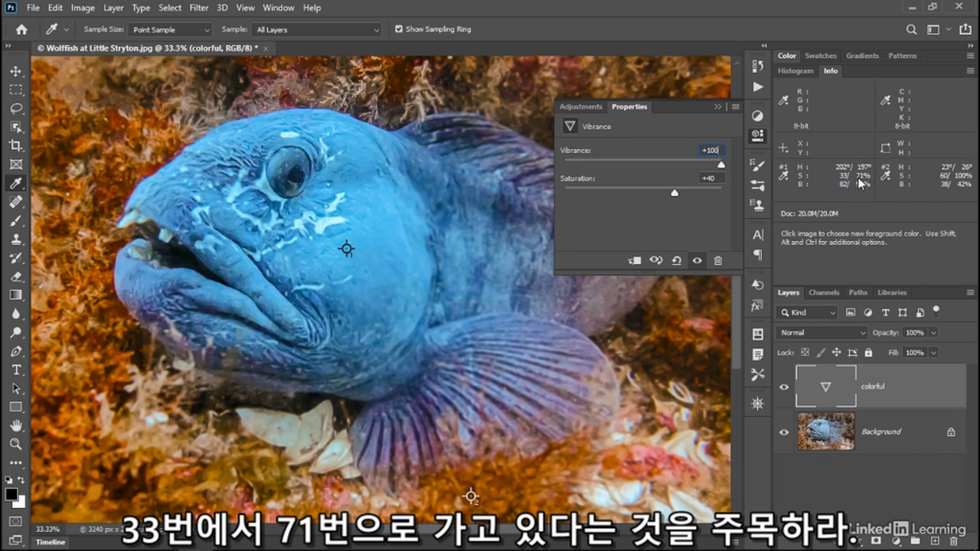
Task: Open the Sample Size dropdown
Action: point(168,30)
